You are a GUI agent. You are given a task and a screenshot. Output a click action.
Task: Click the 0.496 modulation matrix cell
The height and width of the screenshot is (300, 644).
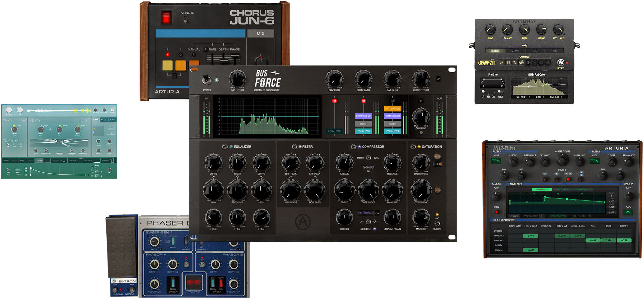pyautogui.click(x=531, y=236)
